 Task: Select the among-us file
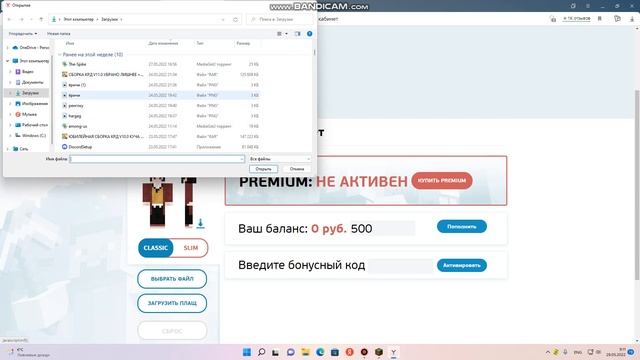click(x=160, y=126)
